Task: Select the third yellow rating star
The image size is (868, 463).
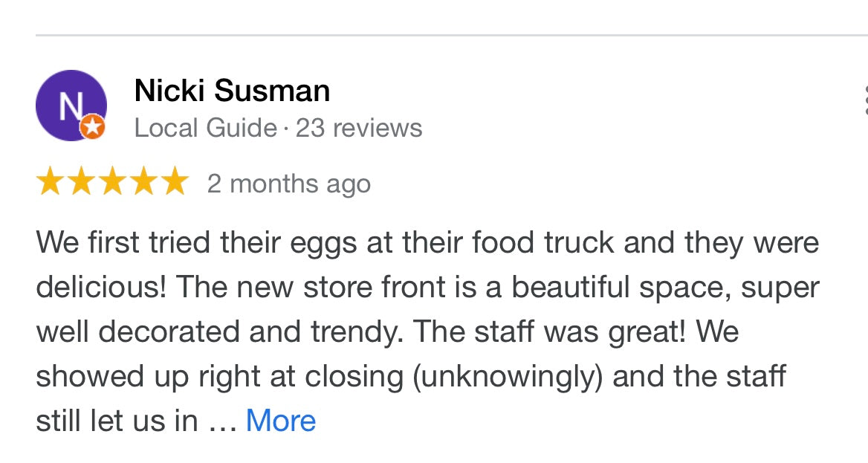Action: [x=112, y=181]
